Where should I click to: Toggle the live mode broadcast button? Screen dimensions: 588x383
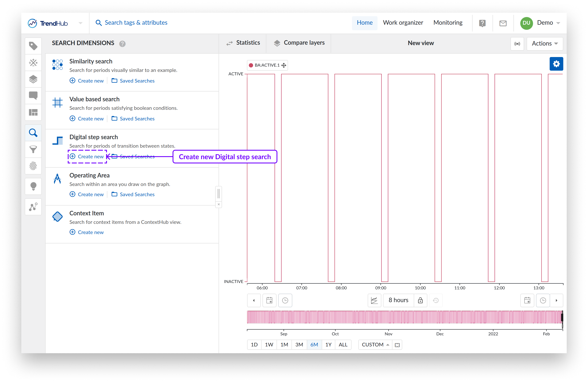tap(517, 44)
